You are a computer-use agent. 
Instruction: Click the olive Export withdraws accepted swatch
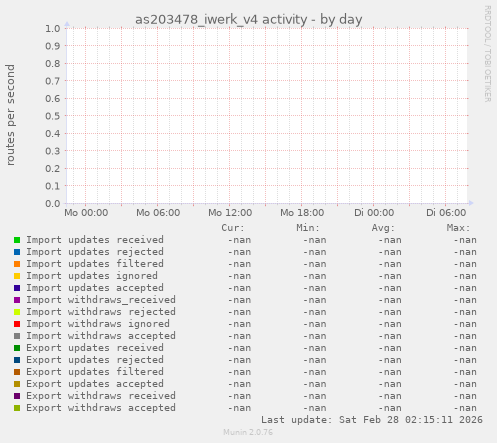17,408
